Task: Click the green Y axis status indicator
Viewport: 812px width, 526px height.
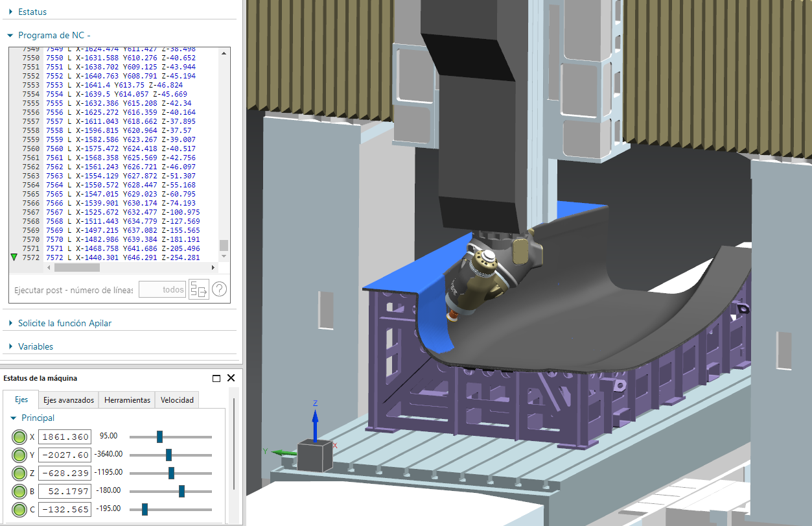Action: pos(19,455)
